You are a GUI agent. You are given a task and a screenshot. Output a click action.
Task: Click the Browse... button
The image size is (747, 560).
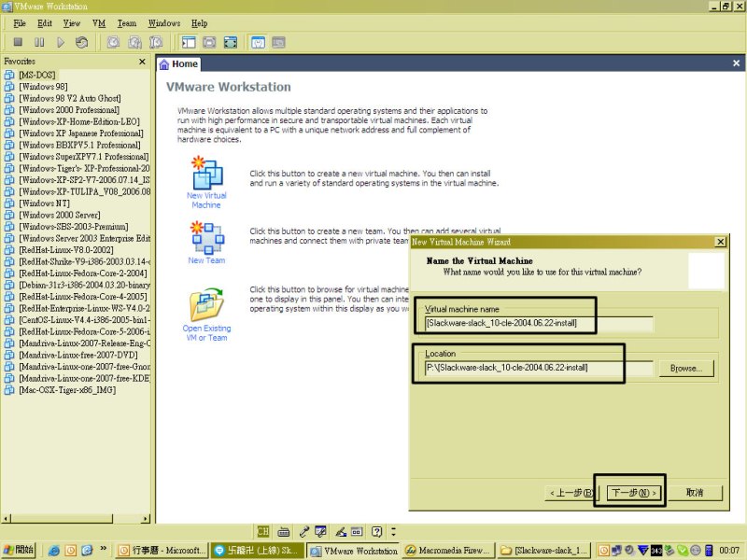click(686, 368)
